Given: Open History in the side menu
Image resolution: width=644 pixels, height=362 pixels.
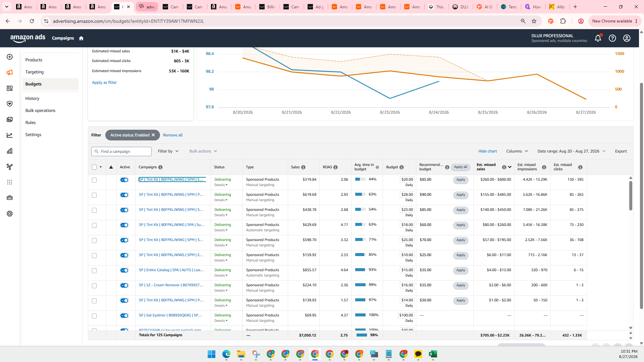Looking at the screenshot, I should tap(32, 99).
